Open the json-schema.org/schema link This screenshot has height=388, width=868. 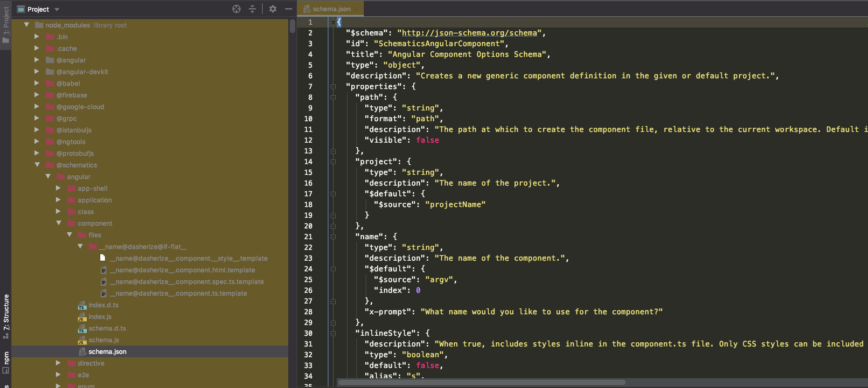point(469,33)
